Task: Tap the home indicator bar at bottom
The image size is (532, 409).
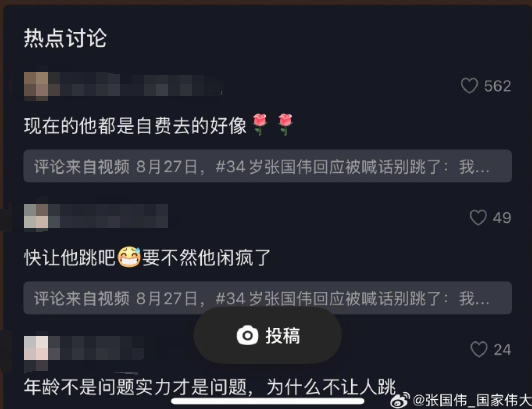Action: (x=268, y=401)
